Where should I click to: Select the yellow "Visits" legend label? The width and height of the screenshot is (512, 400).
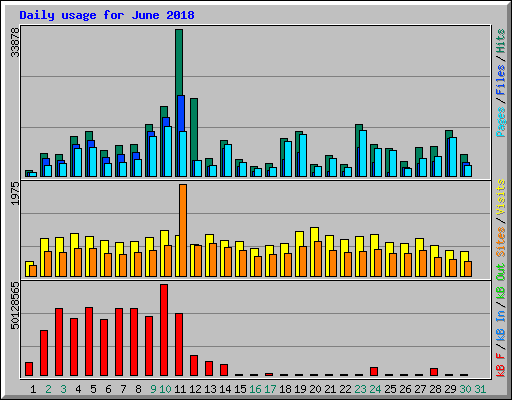tap(501, 197)
